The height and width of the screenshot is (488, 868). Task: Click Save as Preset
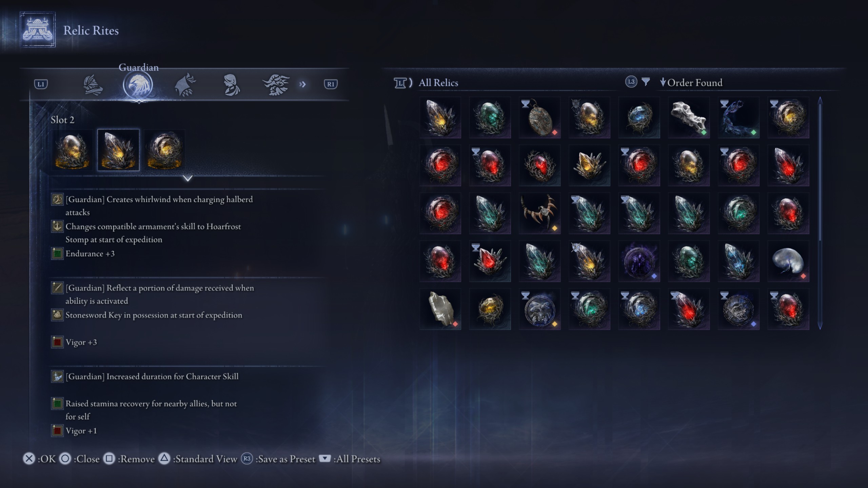coord(278,459)
